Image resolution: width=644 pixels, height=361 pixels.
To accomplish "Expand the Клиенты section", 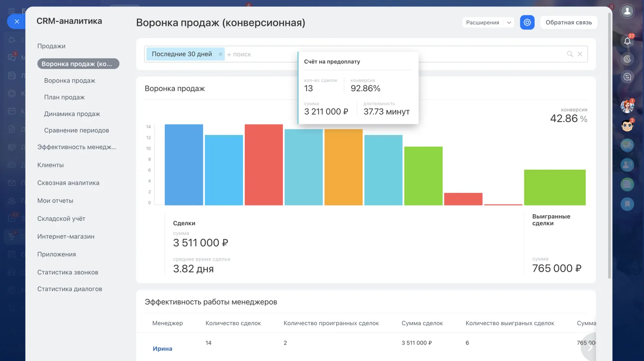I will click(x=50, y=165).
